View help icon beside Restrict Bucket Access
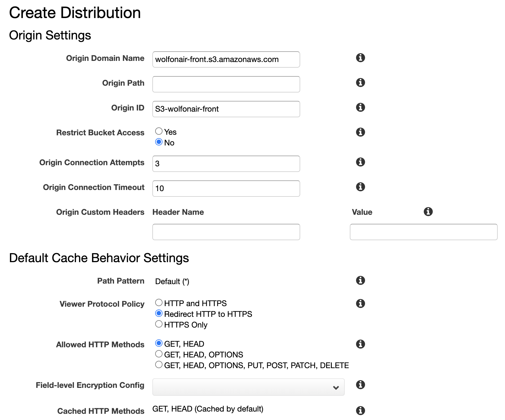This screenshot has height=420, width=505. (360, 132)
